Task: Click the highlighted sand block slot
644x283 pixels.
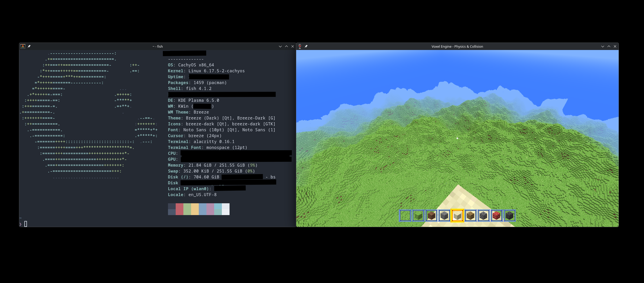Action: click(x=457, y=216)
